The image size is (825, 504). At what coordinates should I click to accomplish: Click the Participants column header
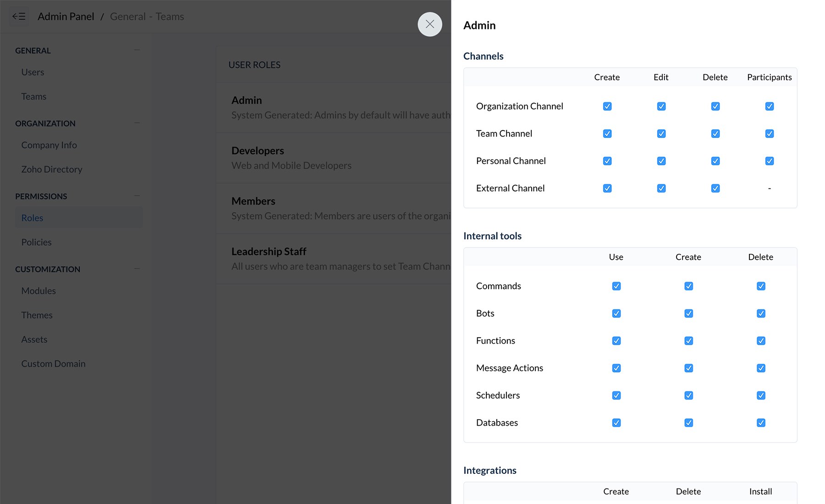coord(770,77)
